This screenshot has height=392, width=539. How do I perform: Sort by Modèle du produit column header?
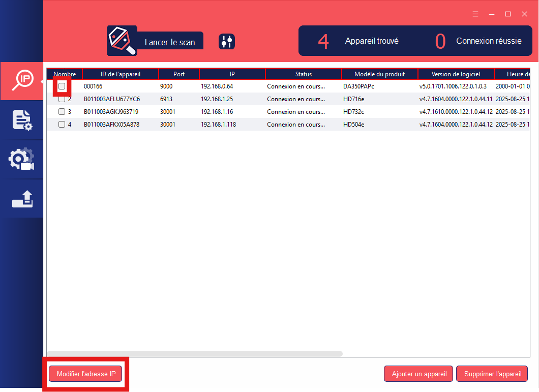pos(379,74)
